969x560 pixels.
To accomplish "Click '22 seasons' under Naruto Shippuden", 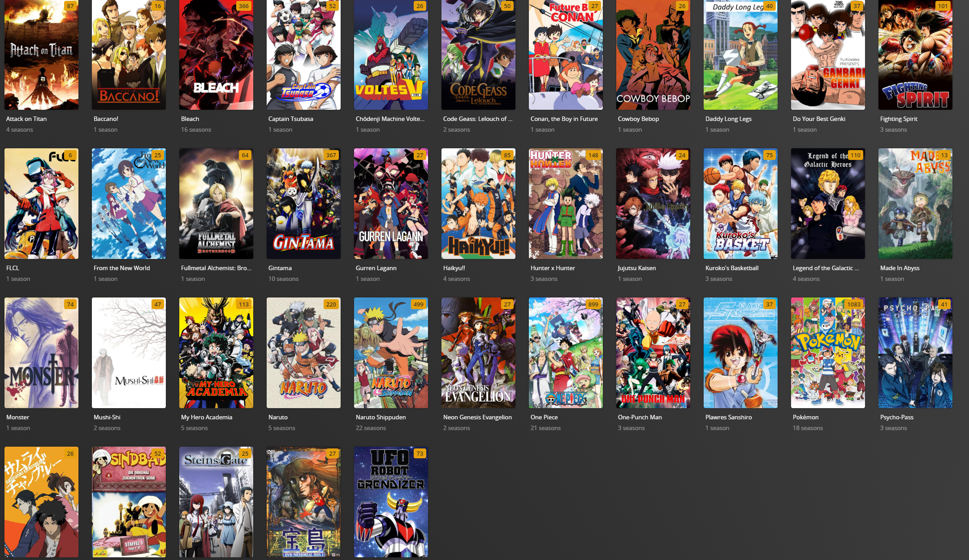I will [x=371, y=428].
